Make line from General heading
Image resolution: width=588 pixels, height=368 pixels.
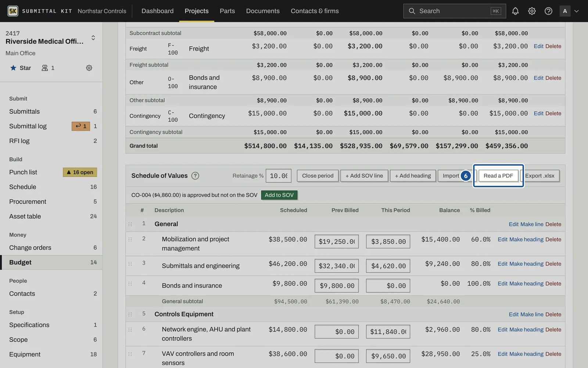click(x=532, y=224)
